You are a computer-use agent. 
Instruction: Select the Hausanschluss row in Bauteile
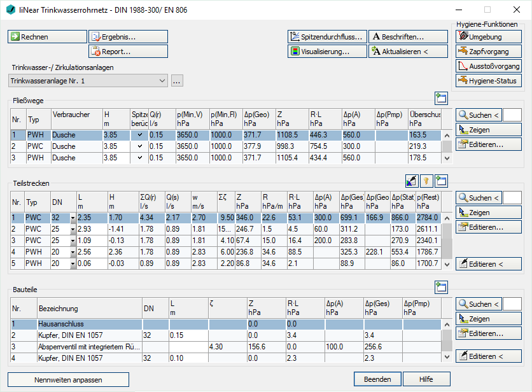click(x=226, y=324)
